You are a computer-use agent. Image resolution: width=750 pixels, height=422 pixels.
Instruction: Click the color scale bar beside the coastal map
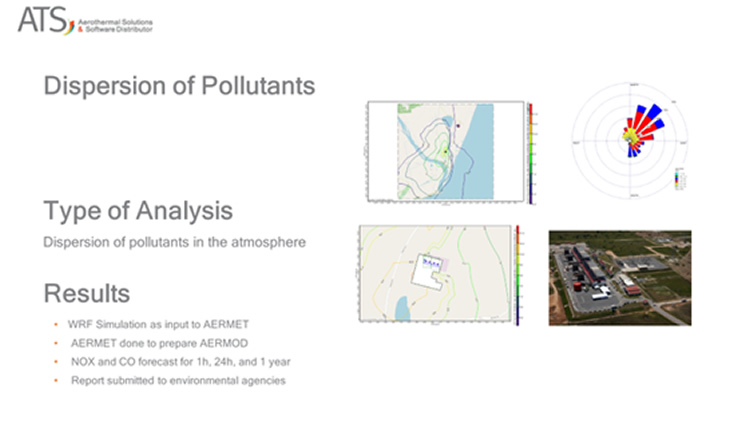pyautogui.click(x=532, y=150)
